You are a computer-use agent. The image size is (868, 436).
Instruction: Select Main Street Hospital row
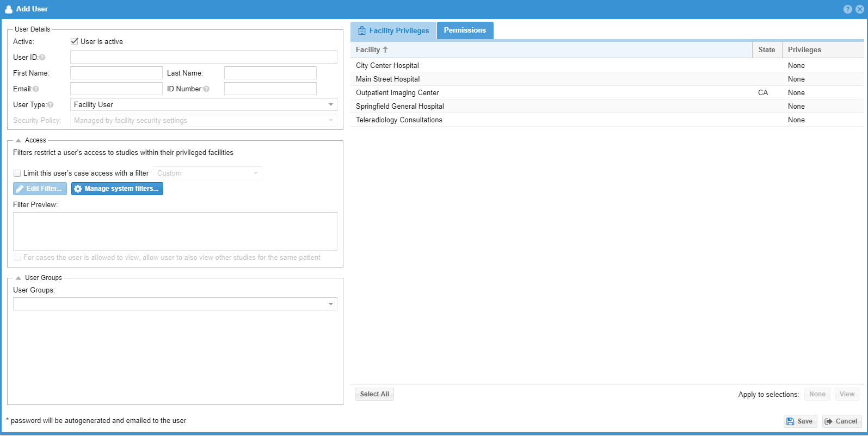tap(607, 79)
